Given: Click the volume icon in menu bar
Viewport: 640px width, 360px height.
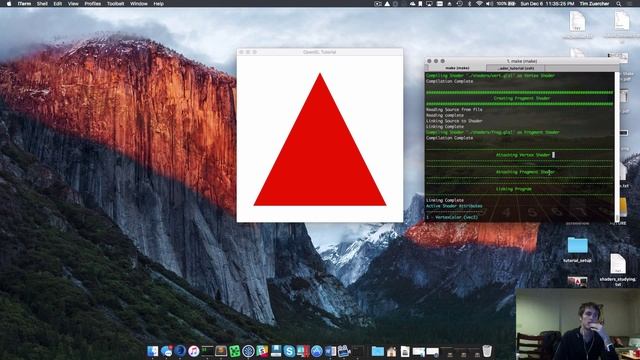Looking at the screenshot, I should pos(489,4).
